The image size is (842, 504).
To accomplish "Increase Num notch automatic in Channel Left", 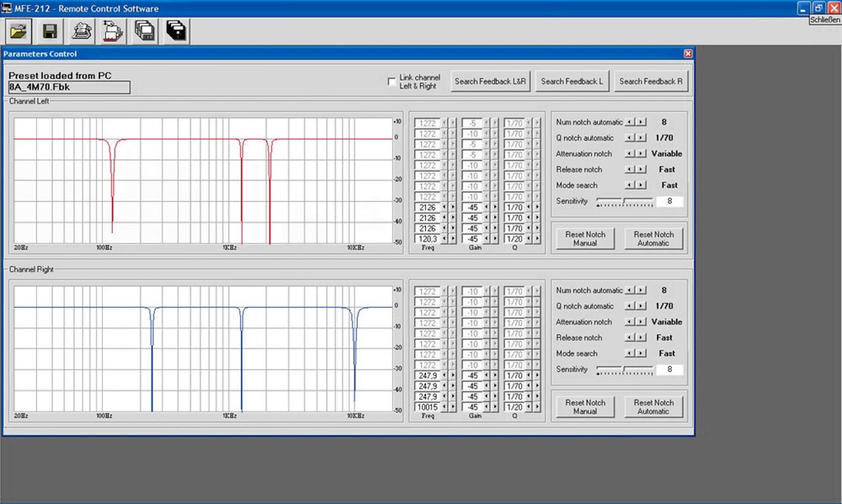I will coord(642,122).
